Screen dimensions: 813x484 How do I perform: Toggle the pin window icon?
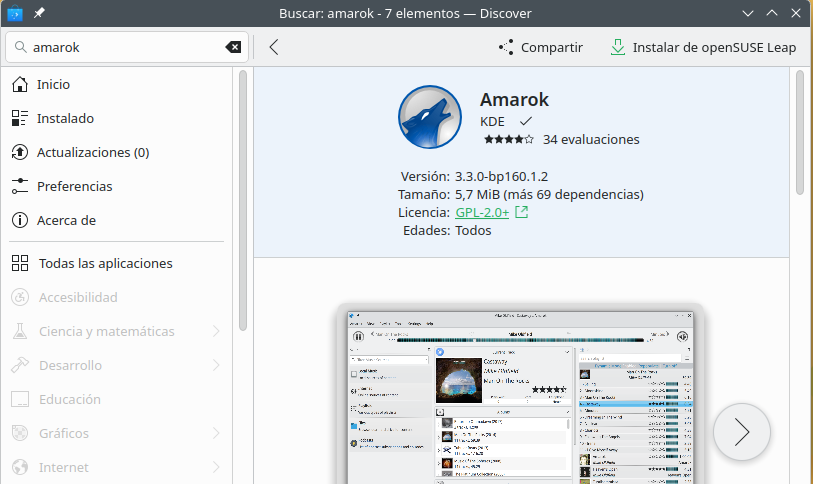pyautogui.click(x=39, y=13)
